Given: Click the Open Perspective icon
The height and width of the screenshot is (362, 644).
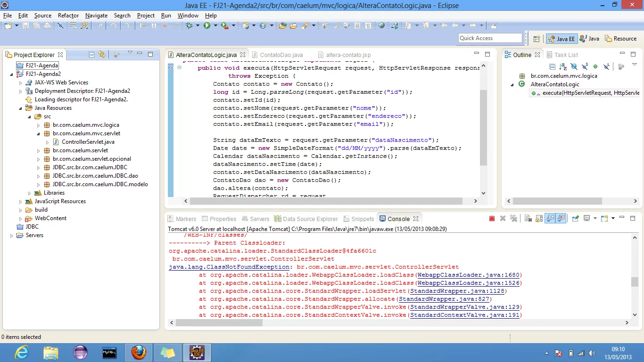Looking at the screenshot, I should click(537, 39).
